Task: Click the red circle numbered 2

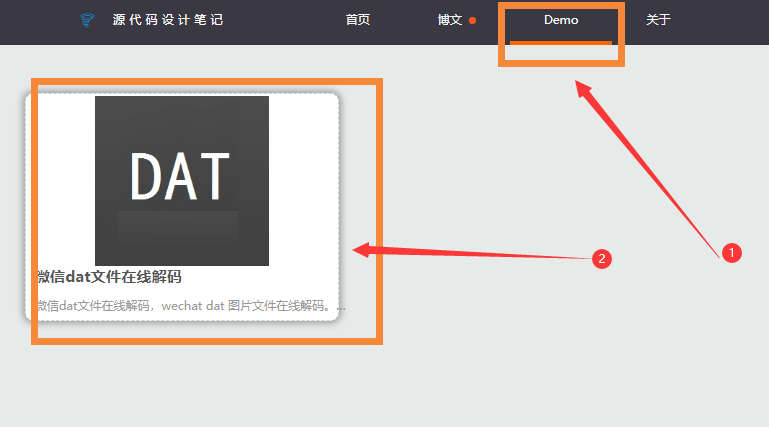Action: coord(602,258)
